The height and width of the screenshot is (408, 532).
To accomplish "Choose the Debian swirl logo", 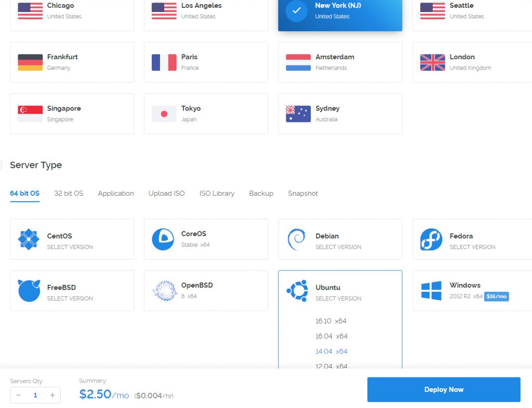I will tap(297, 239).
